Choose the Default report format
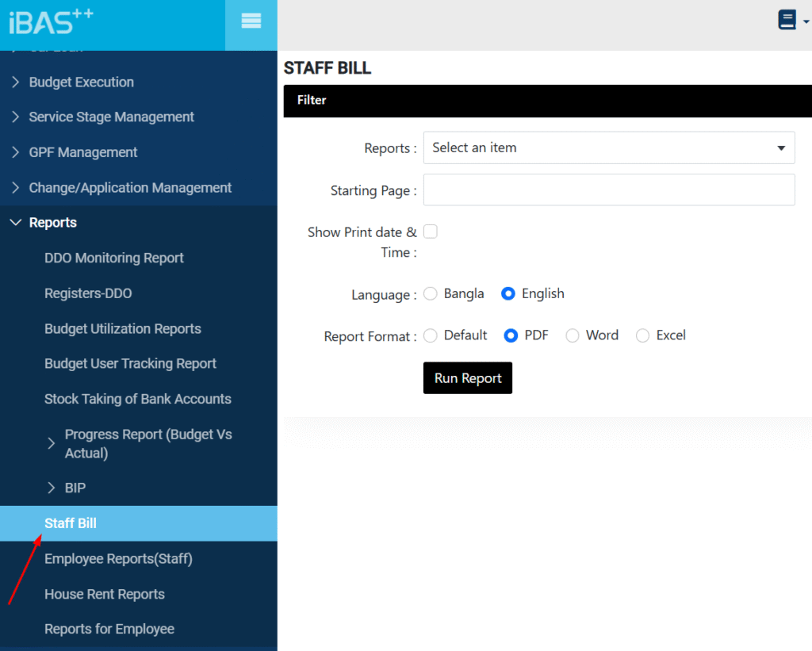The image size is (812, 651). [431, 335]
